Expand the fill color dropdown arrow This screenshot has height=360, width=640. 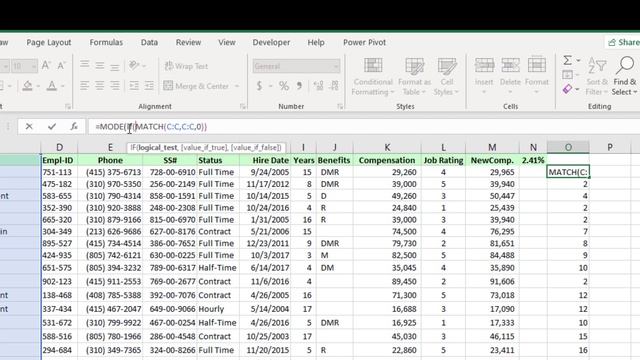(38, 86)
